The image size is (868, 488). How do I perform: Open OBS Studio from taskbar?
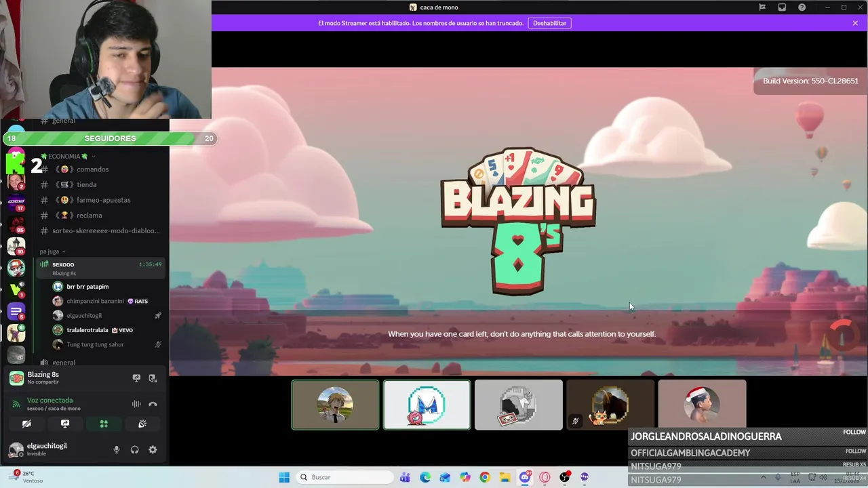(x=565, y=477)
